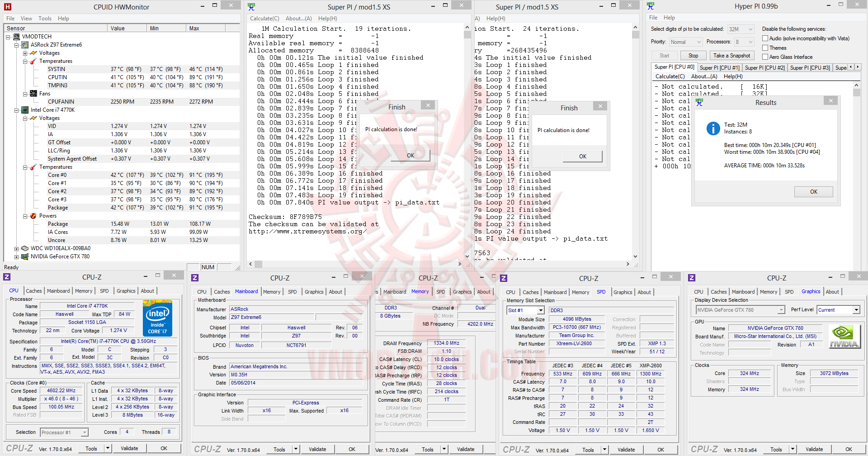The image size is (868, 456).
Task: Click the Voltages icon under Intel Core i7 4770K
Action: (33, 118)
